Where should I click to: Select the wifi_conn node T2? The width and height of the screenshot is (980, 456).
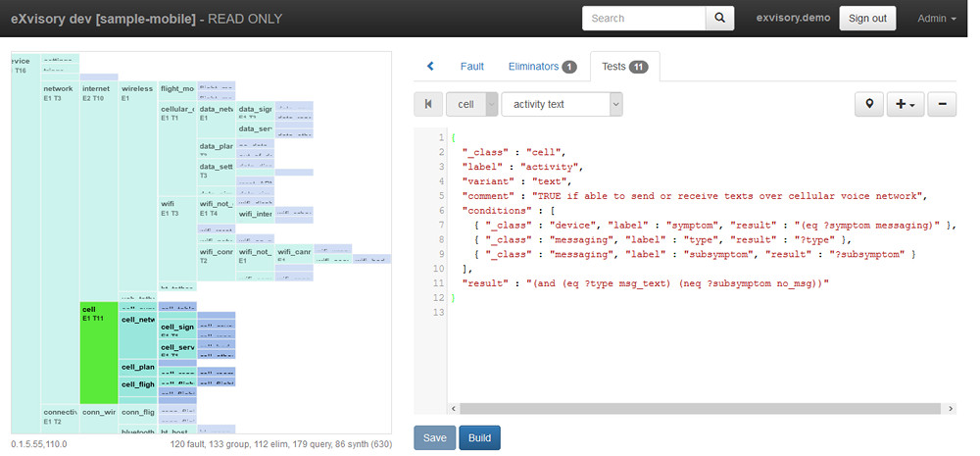click(217, 263)
